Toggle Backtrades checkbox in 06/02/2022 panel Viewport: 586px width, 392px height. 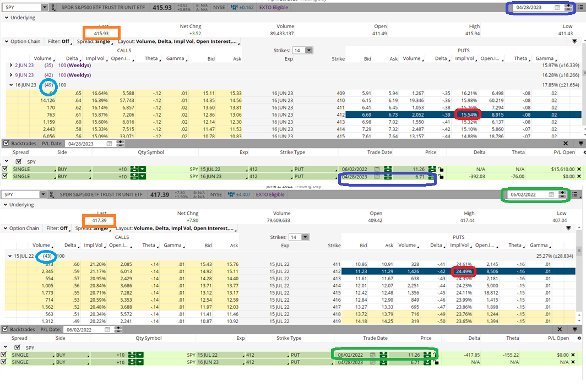(x=5, y=329)
